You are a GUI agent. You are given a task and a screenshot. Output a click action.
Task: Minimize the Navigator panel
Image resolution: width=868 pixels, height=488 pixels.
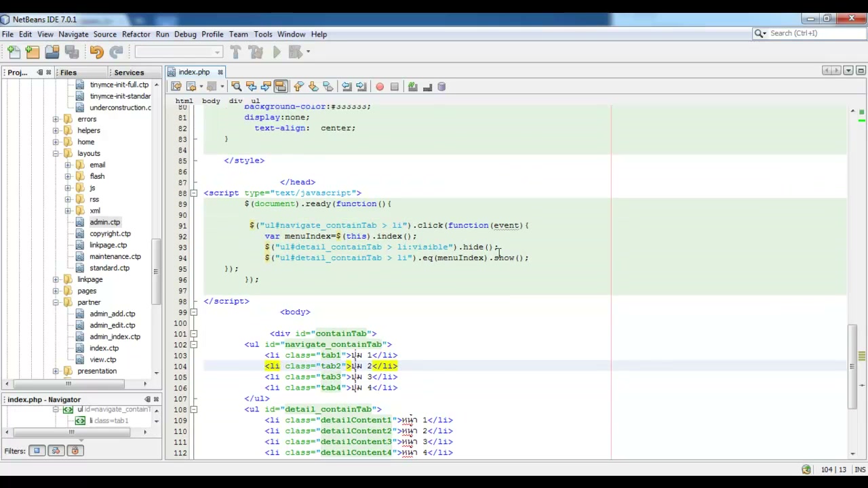pos(148,399)
